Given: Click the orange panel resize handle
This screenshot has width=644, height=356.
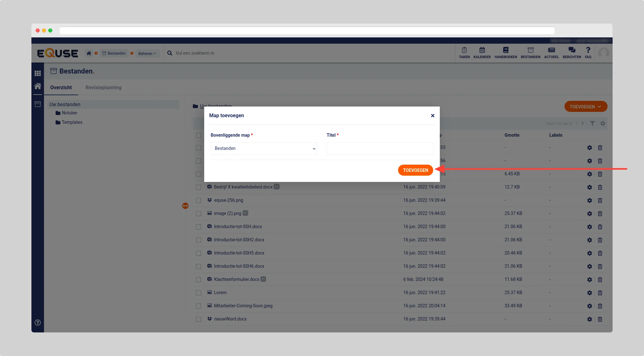Looking at the screenshot, I should coord(185,206).
